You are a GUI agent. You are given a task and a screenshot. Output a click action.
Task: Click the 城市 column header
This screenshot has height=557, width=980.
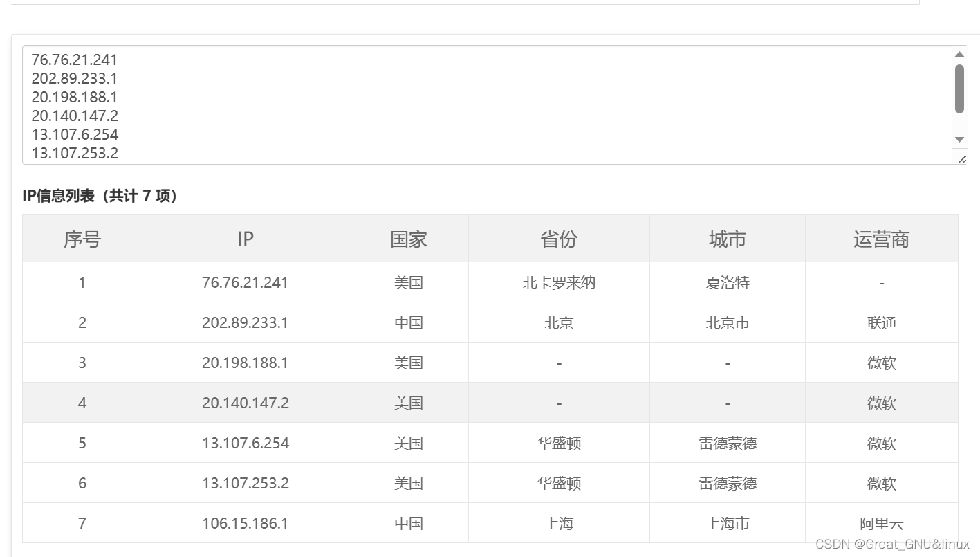click(x=728, y=239)
